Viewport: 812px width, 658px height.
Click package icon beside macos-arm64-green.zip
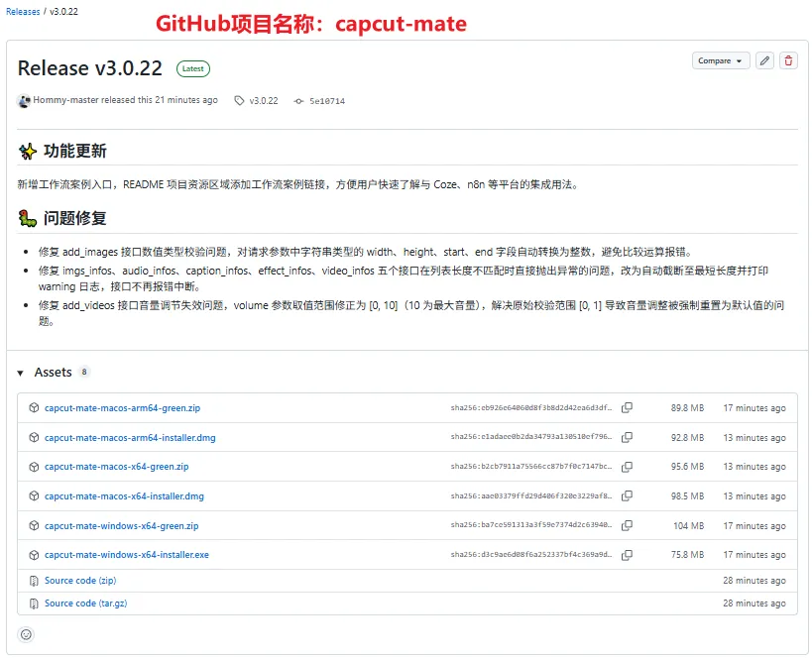[x=34, y=407]
